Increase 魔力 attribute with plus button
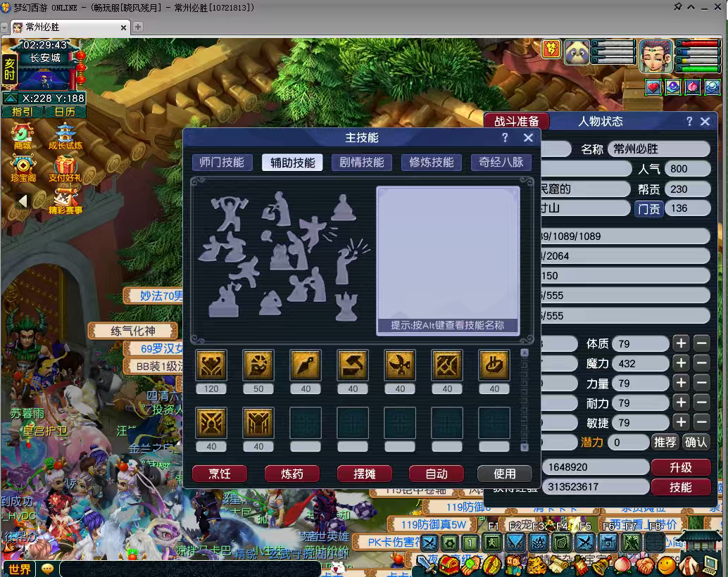 coord(681,363)
